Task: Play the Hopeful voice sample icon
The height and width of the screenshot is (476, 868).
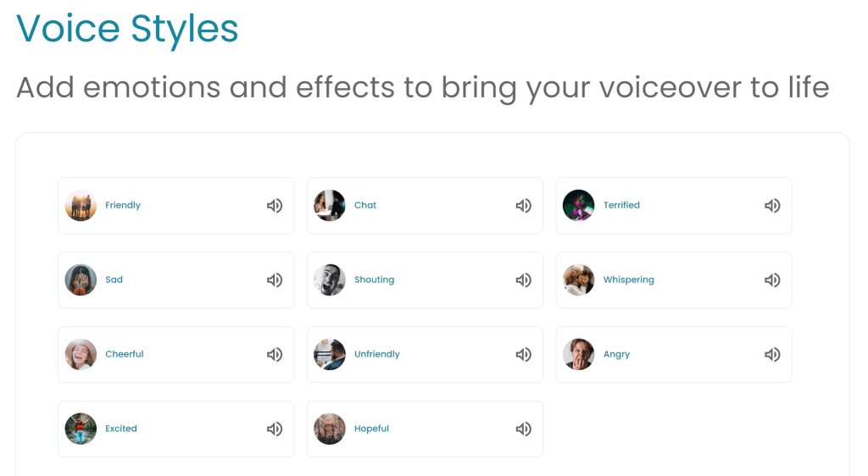Action: click(x=524, y=429)
